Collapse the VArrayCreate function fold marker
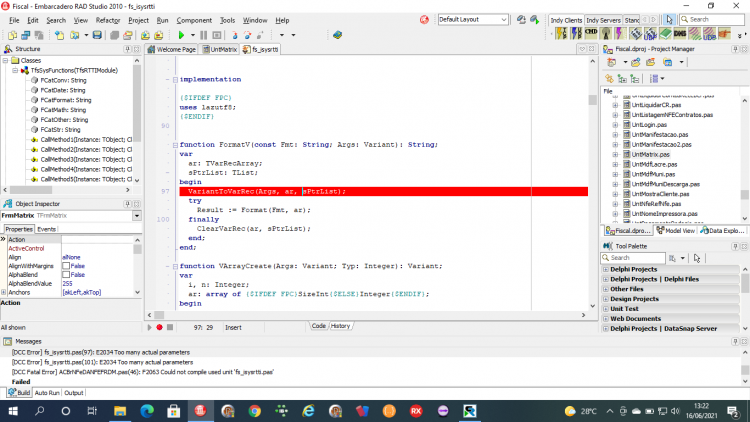This screenshot has height=422, width=750. tap(175, 266)
